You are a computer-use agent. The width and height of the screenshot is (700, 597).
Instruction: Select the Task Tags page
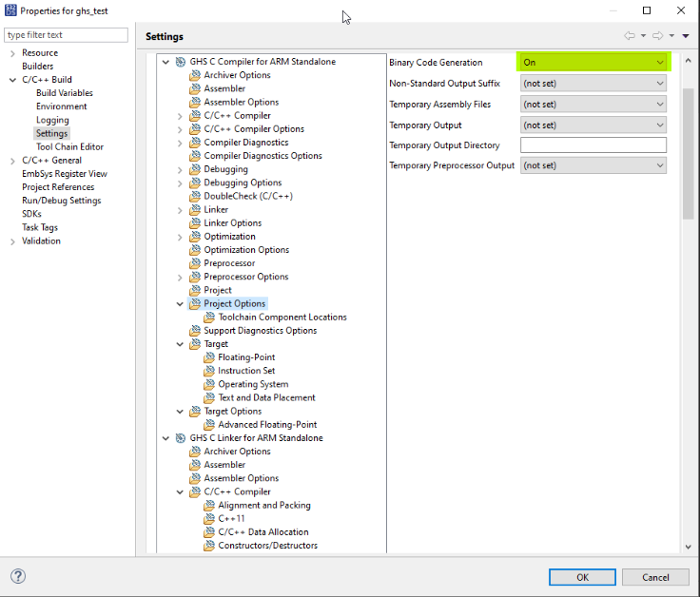40,227
